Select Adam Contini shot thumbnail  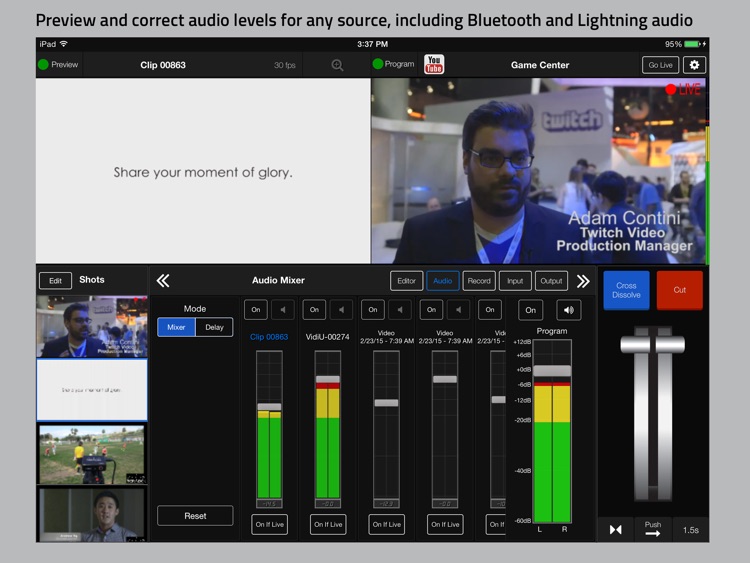[92, 326]
